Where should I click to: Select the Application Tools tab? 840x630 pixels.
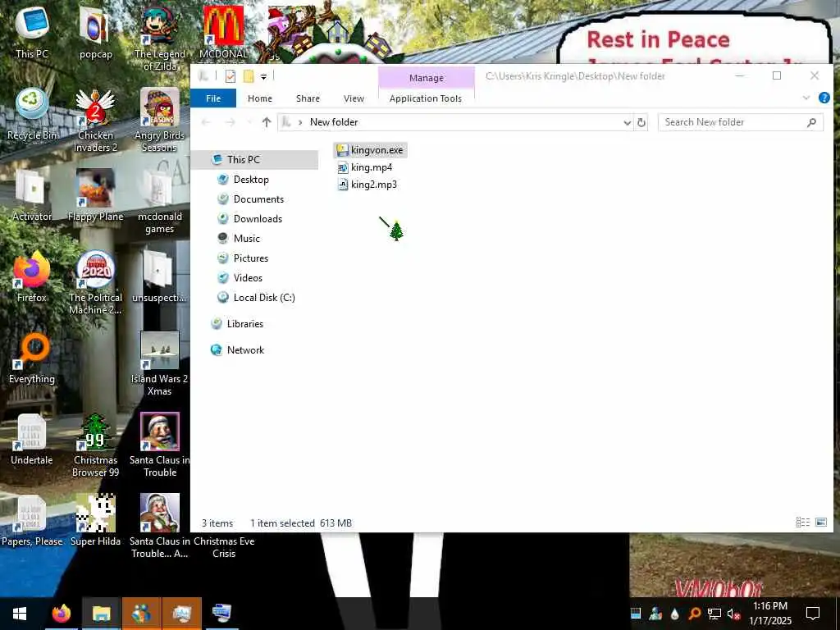click(x=426, y=98)
